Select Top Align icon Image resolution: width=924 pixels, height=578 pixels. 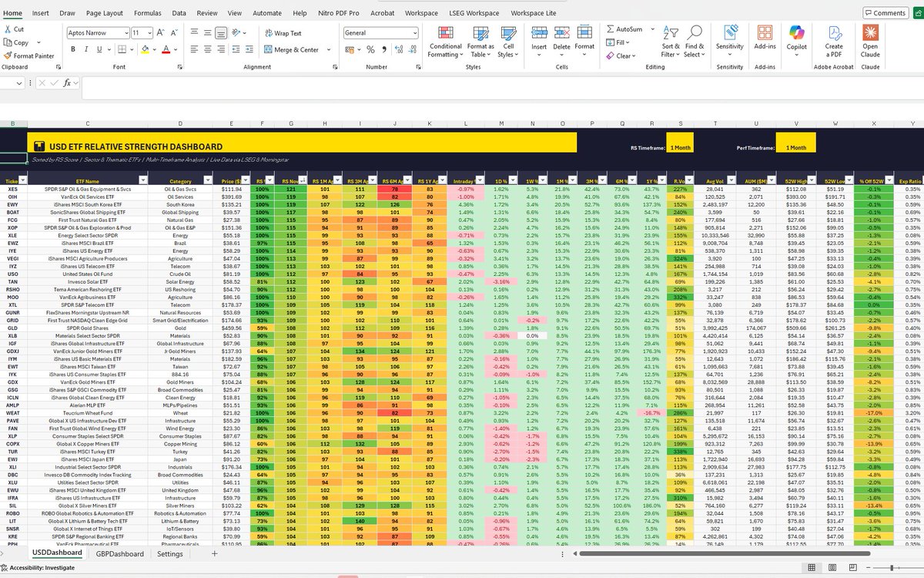coord(194,33)
